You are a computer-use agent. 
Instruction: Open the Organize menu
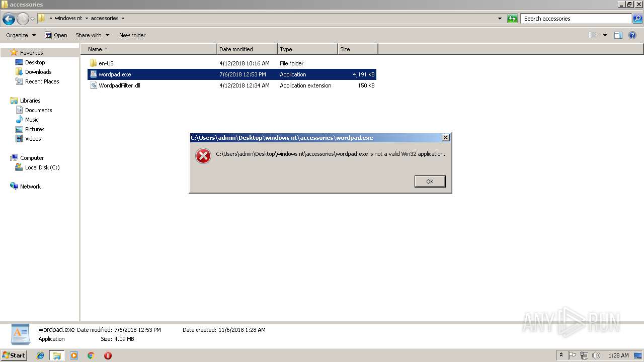click(21, 35)
